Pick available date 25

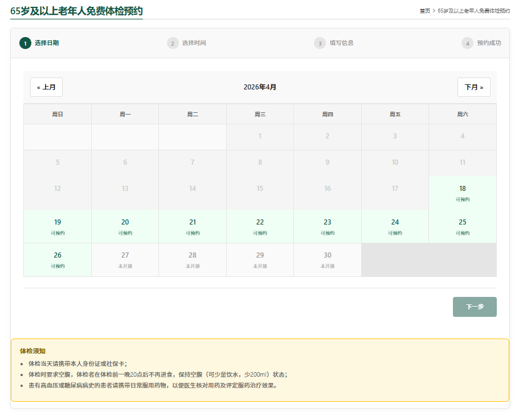tap(463, 226)
